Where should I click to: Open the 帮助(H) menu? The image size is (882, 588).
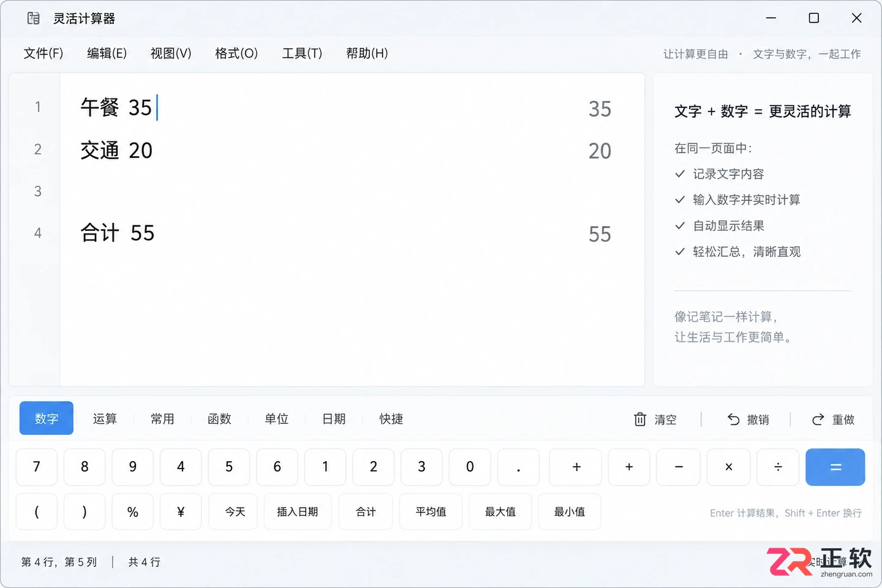coord(367,53)
